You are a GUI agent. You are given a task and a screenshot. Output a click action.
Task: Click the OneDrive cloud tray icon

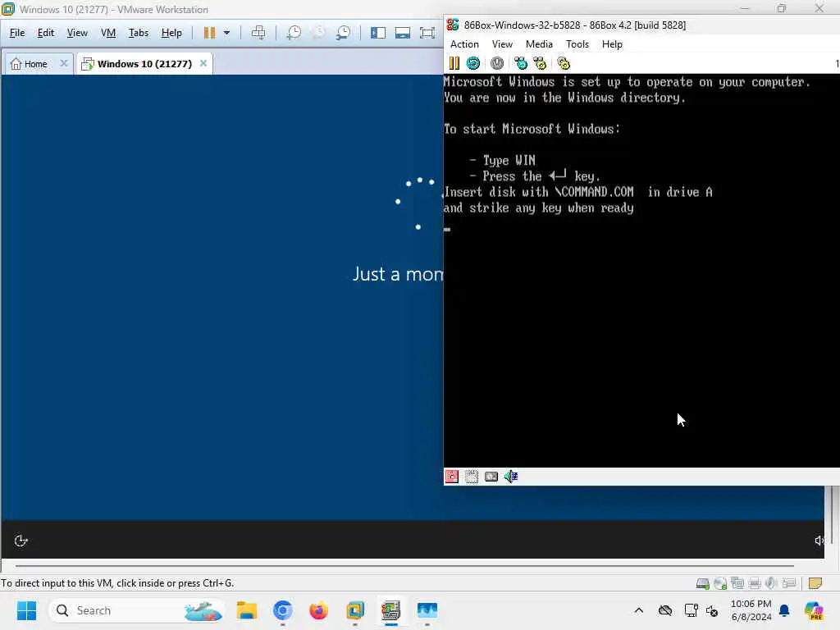click(665, 610)
